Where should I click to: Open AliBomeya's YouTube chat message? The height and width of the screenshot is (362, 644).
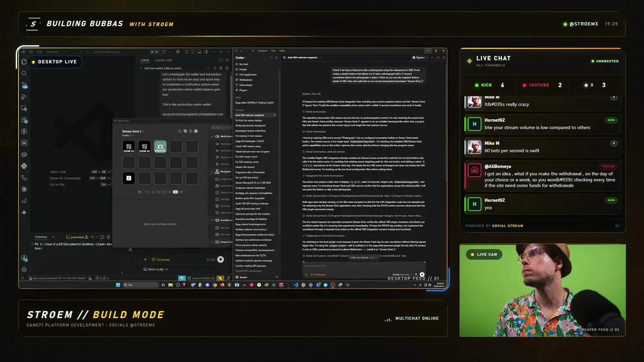coord(542,175)
